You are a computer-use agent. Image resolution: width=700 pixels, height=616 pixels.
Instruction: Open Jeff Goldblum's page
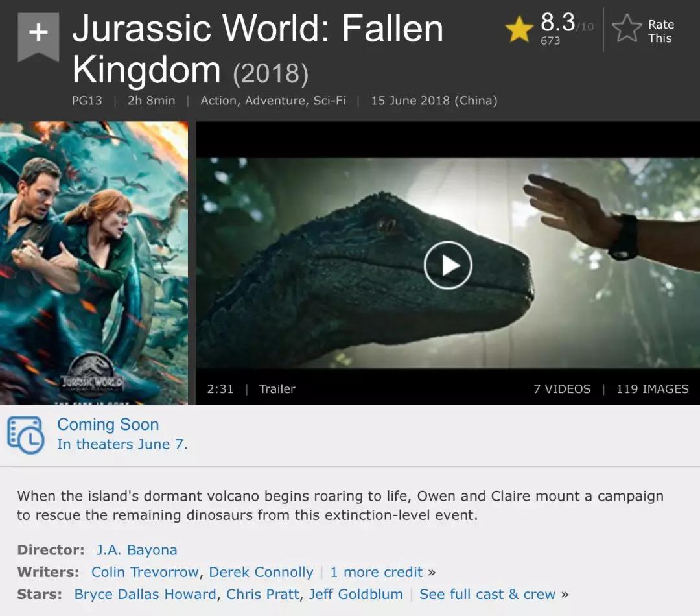(x=356, y=595)
